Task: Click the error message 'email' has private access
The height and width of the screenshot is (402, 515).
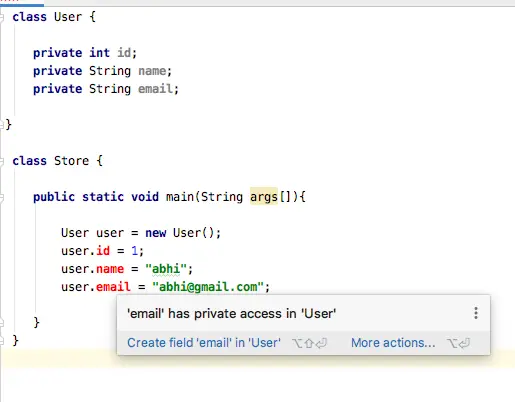Action: tap(231, 314)
